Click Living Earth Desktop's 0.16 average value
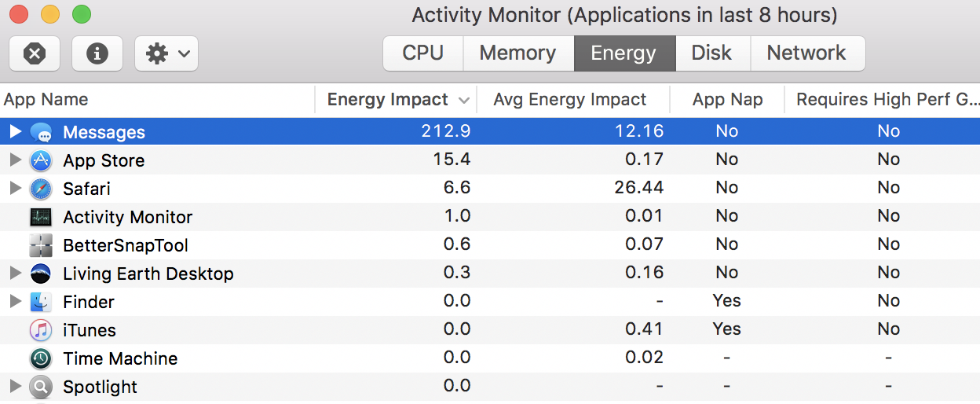This screenshot has width=980, height=404. [643, 273]
